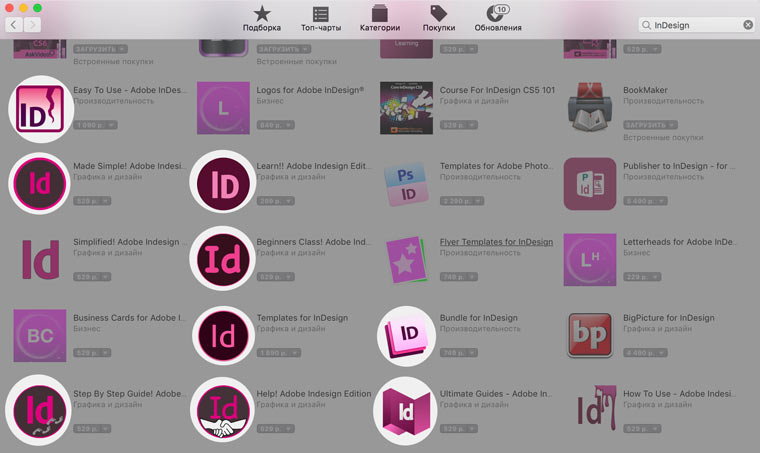Expand price arrow for Templates for Adobe Photoshop
Screen dimensions: 760x453
click(478, 201)
